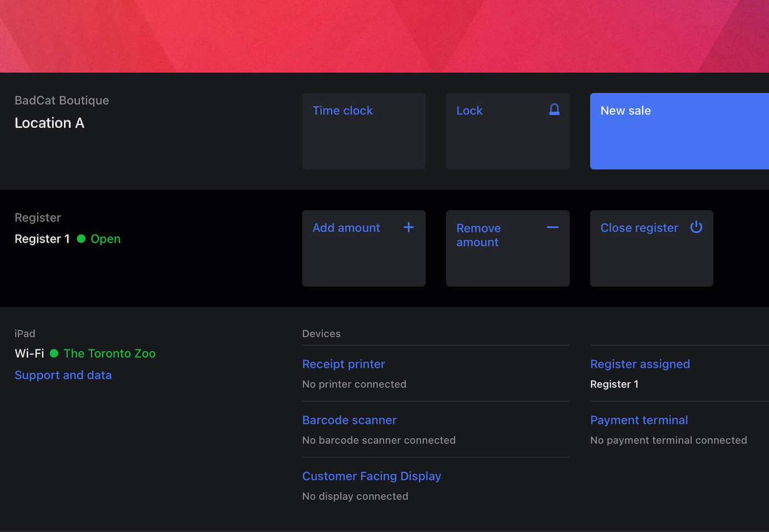Click the gray Register section label

coord(38,218)
